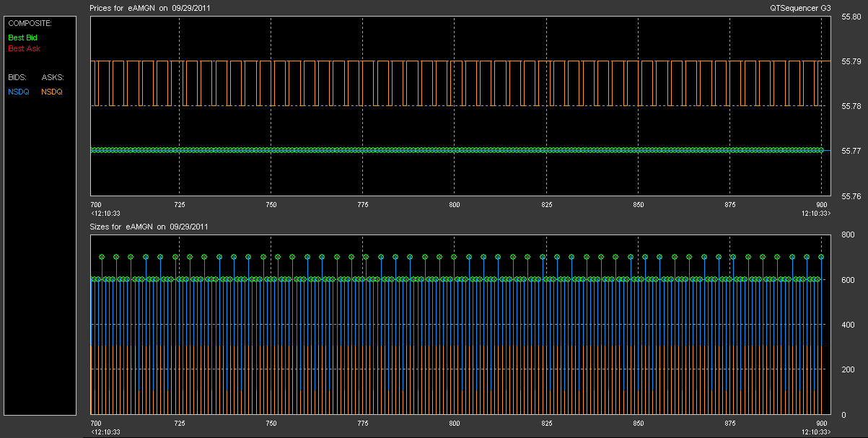The height and width of the screenshot is (438, 868).
Task: Click the 750 tick label under Sizes chart
Action: [x=271, y=424]
